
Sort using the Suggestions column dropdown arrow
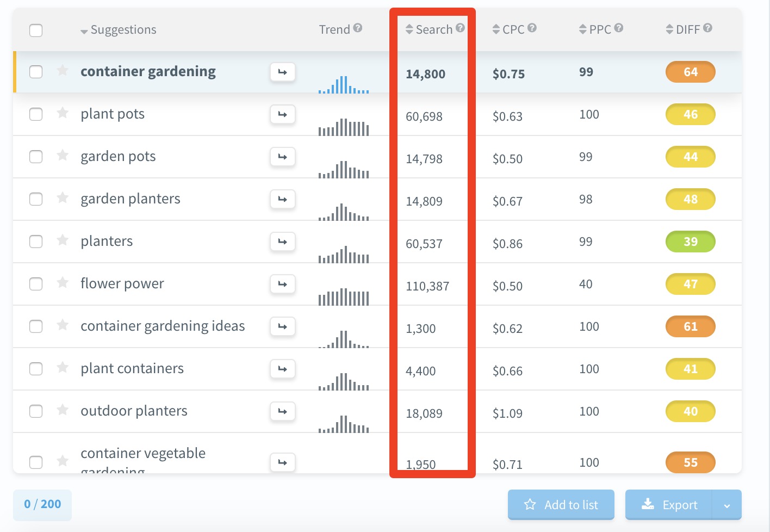point(84,31)
